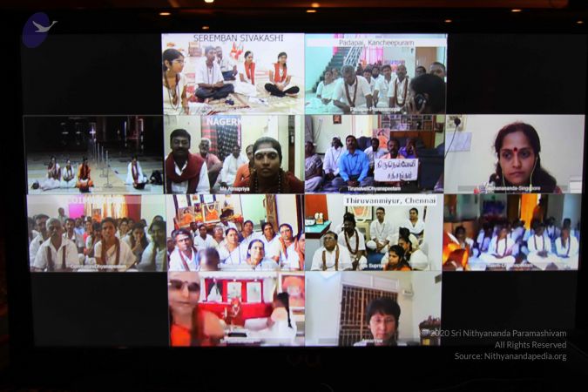This screenshot has height=392, width=588.
Task: Select the Coimbatore group video tile
Action: pyautogui.click(x=96, y=232)
